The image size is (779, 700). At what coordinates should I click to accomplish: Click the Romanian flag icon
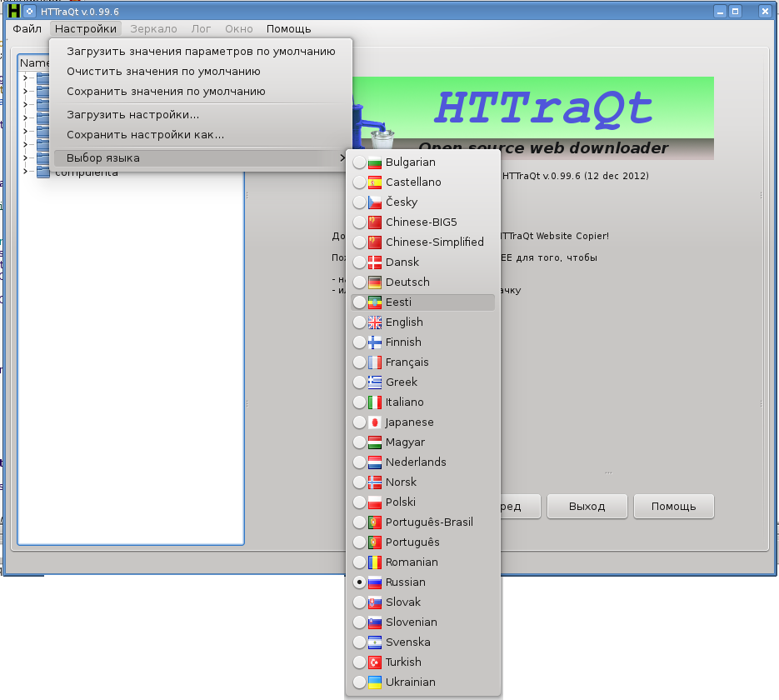pos(375,562)
